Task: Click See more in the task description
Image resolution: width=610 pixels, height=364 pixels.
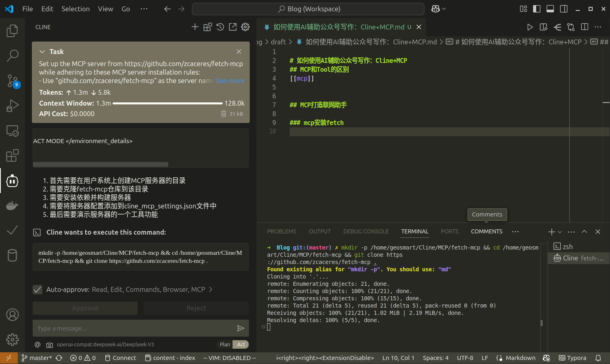Action: pyautogui.click(x=230, y=81)
